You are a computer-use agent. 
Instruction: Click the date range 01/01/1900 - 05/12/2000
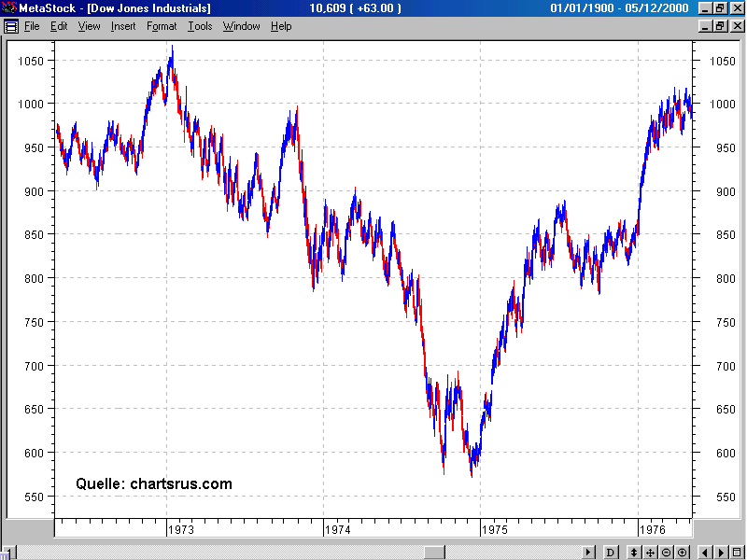pos(619,8)
